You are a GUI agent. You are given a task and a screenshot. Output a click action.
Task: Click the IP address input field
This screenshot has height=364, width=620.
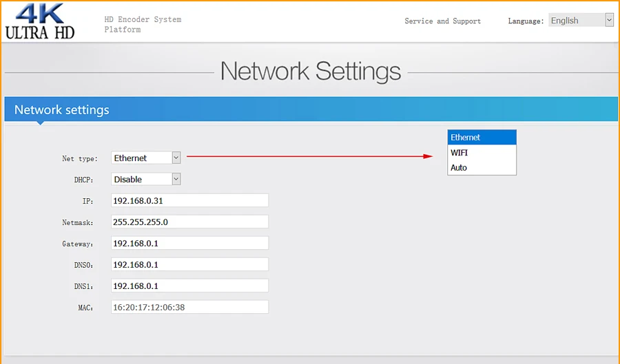[x=190, y=200]
